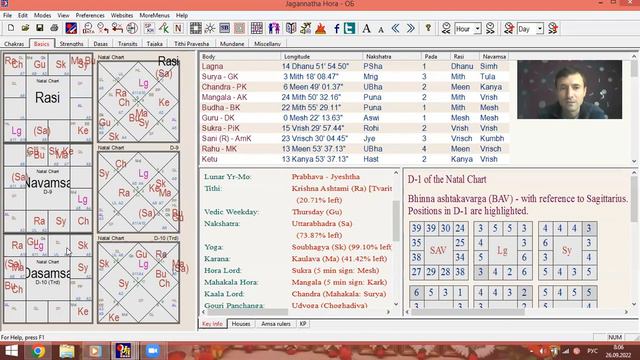Select the KP bottom tab

[x=303, y=324]
